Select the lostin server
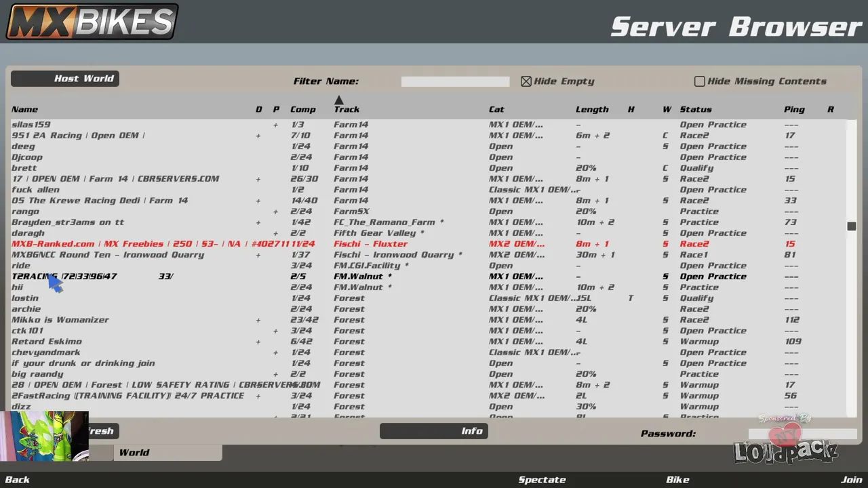868x488 pixels. click(x=429, y=298)
